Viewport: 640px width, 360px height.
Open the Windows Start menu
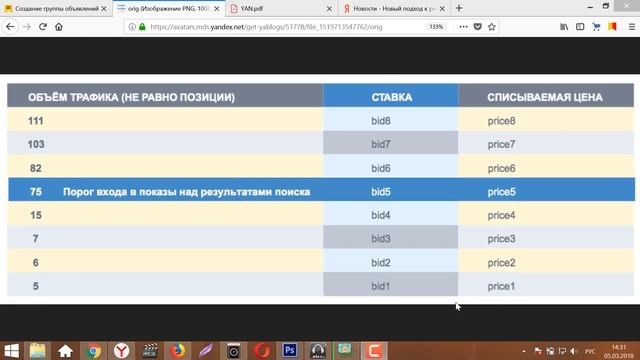pos(11,351)
